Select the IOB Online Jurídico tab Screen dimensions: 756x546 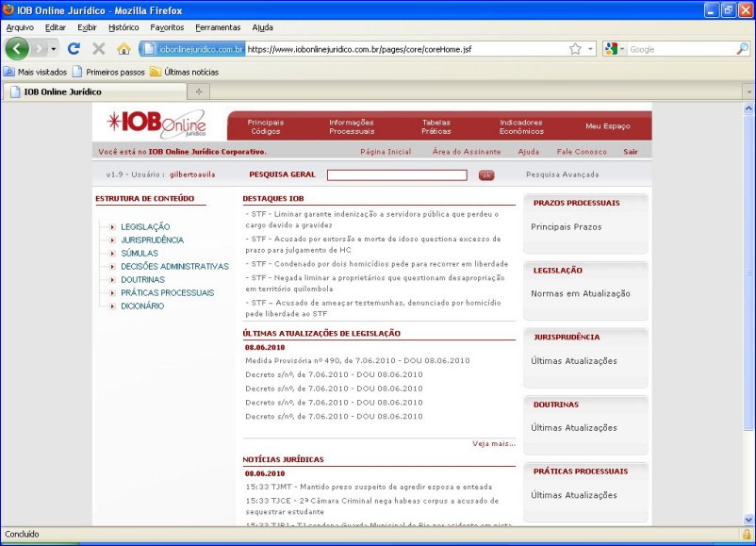tap(94, 91)
